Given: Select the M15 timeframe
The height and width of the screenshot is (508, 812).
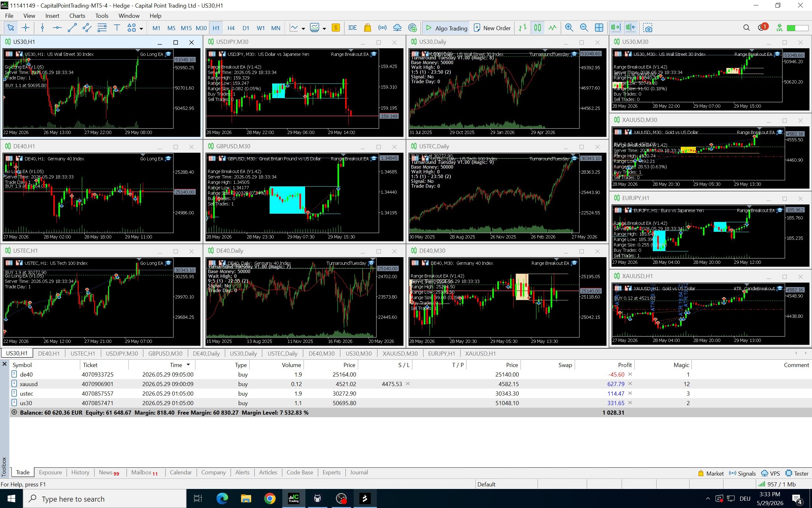Looking at the screenshot, I should 186,28.
